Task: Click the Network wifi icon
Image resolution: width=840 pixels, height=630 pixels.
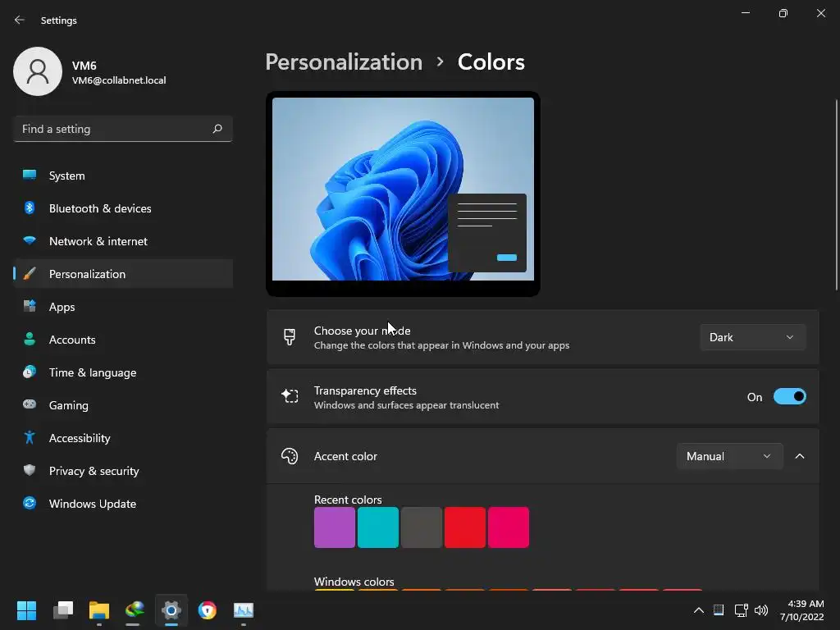Action: (x=30, y=240)
